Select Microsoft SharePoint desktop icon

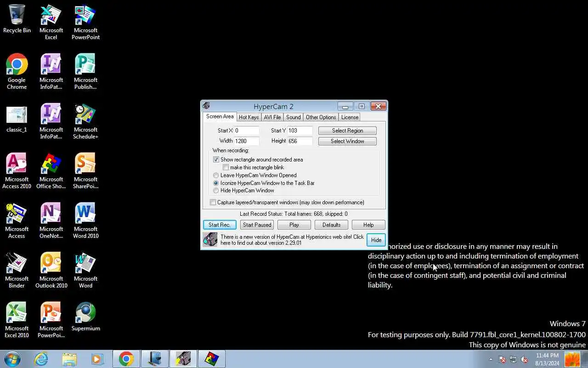coord(85,171)
